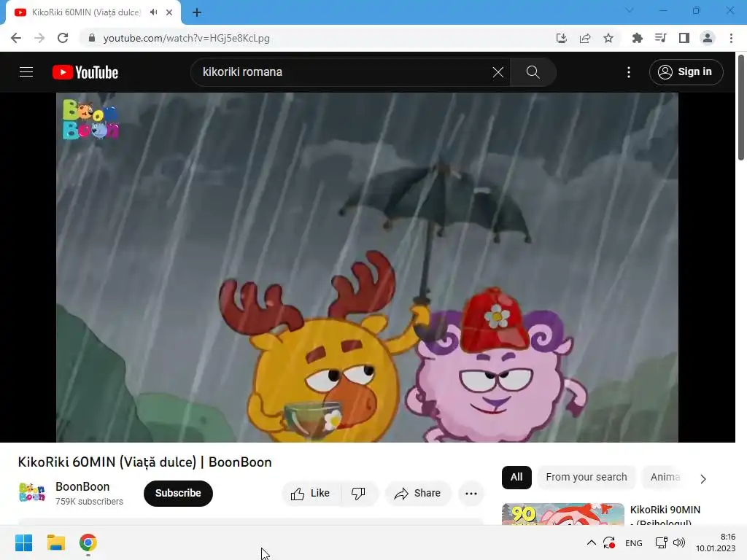The height and width of the screenshot is (560, 747).
Task: Click 759K subscribers text
Action: point(89,502)
